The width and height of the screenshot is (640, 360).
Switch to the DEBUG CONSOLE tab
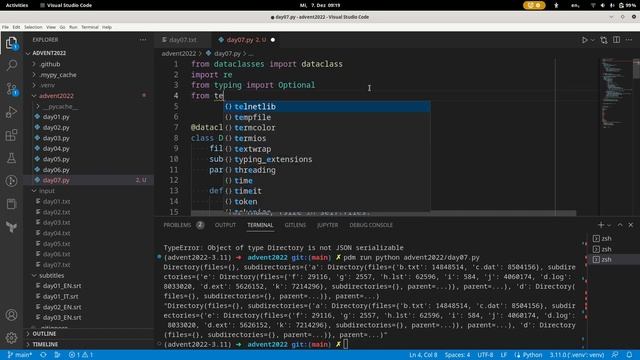click(371, 225)
